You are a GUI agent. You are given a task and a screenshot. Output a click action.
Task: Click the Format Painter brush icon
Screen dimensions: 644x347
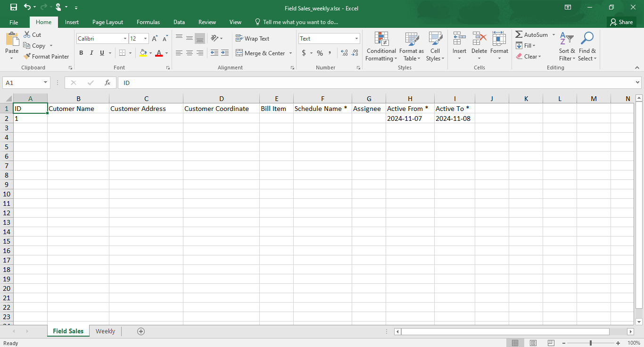27,57
